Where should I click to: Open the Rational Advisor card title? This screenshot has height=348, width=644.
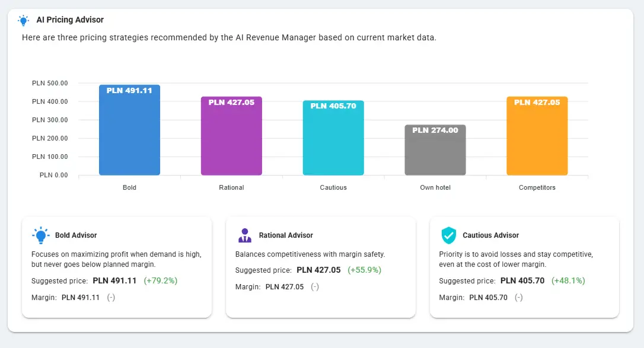(x=286, y=235)
